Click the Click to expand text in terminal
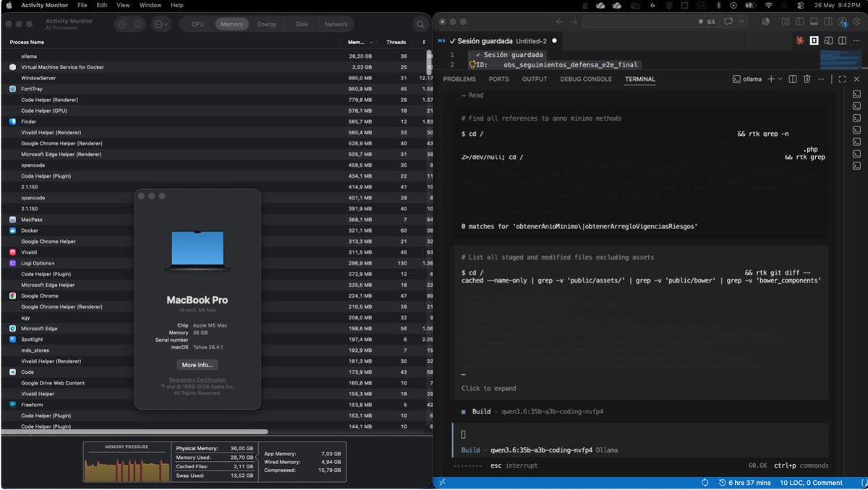Viewport: 868px width, 490px height. coord(489,388)
